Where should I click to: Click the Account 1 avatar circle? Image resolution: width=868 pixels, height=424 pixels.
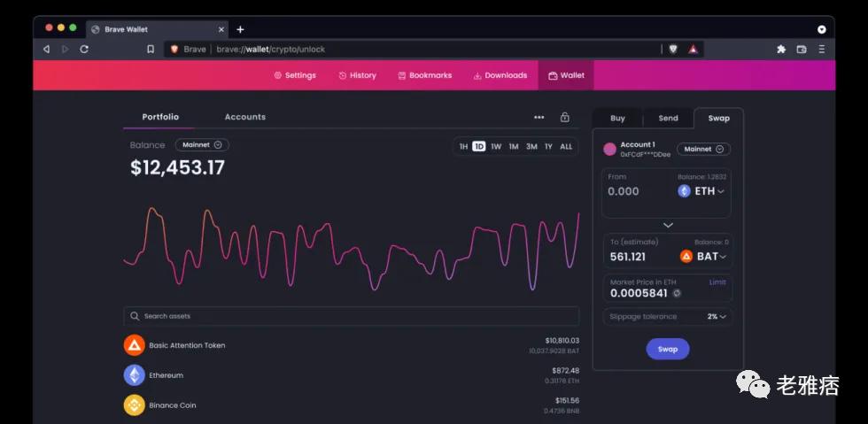tap(609, 149)
